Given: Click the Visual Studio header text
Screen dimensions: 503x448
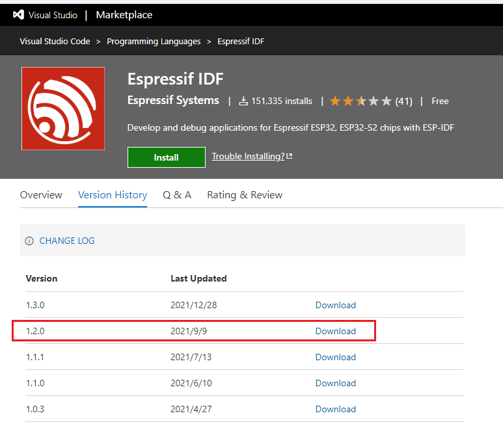Looking at the screenshot, I should 53,15.
